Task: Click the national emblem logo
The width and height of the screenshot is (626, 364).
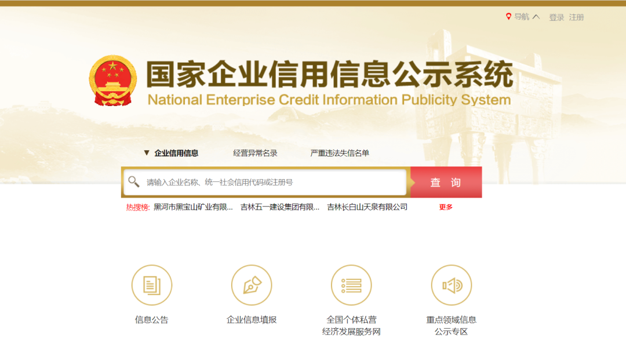Action: click(x=113, y=81)
